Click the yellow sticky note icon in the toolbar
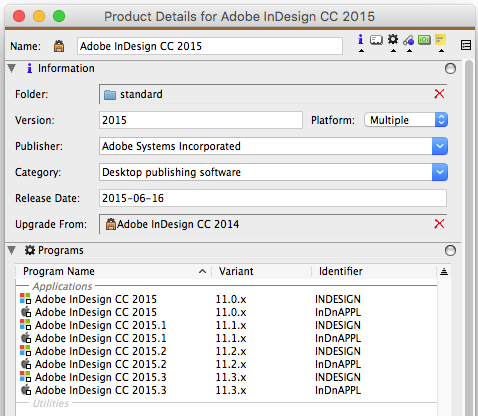The image size is (478, 416). click(441, 40)
